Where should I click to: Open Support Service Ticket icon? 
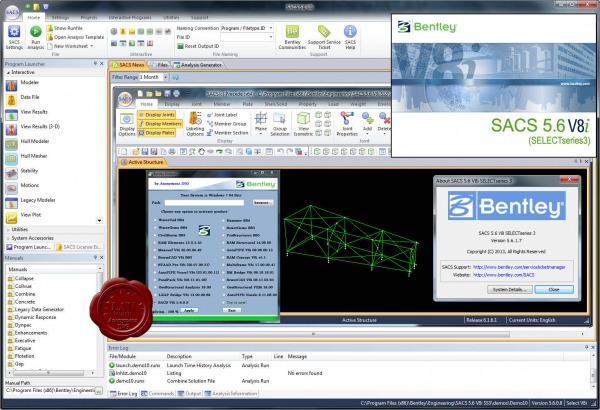point(324,37)
